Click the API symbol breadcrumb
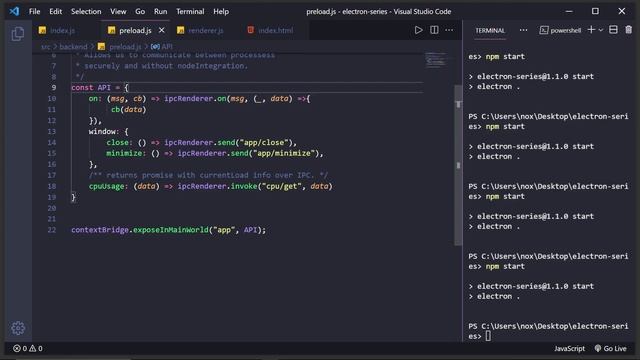 point(162,47)
